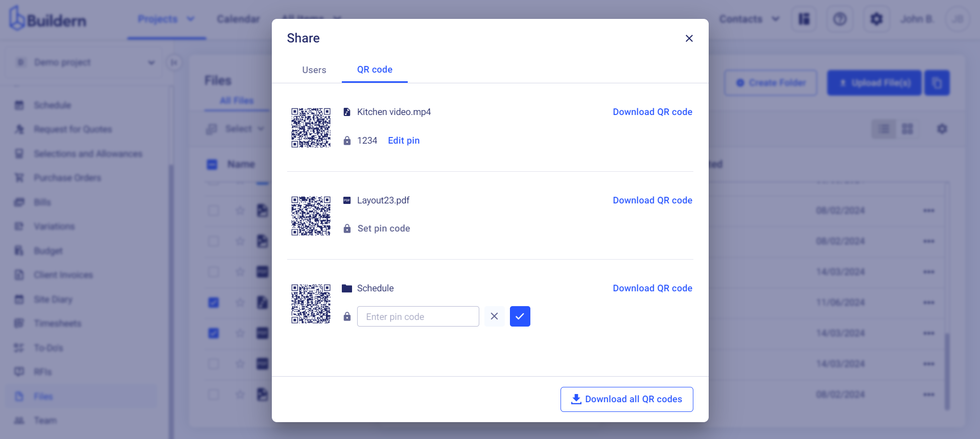Viewport: 980px width, 439px height.
Task: Uncheck the select-all checkbox beside Name column
Action: 213,164
